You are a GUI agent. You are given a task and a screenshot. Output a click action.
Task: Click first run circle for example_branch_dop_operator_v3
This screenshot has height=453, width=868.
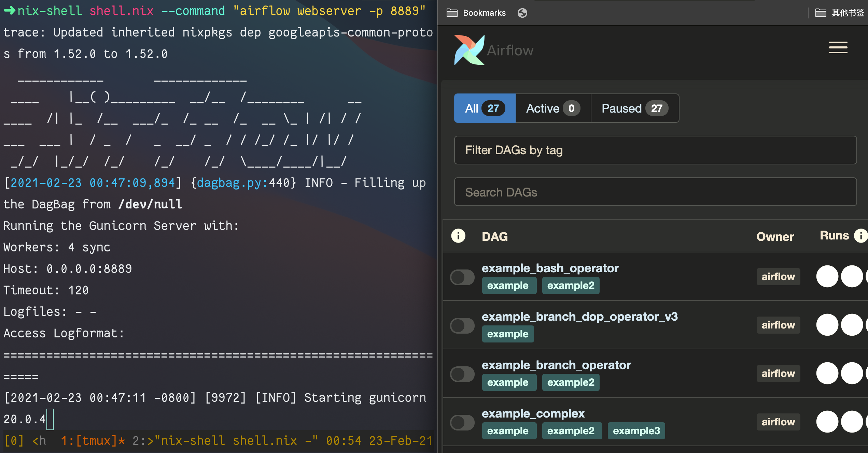827,325
